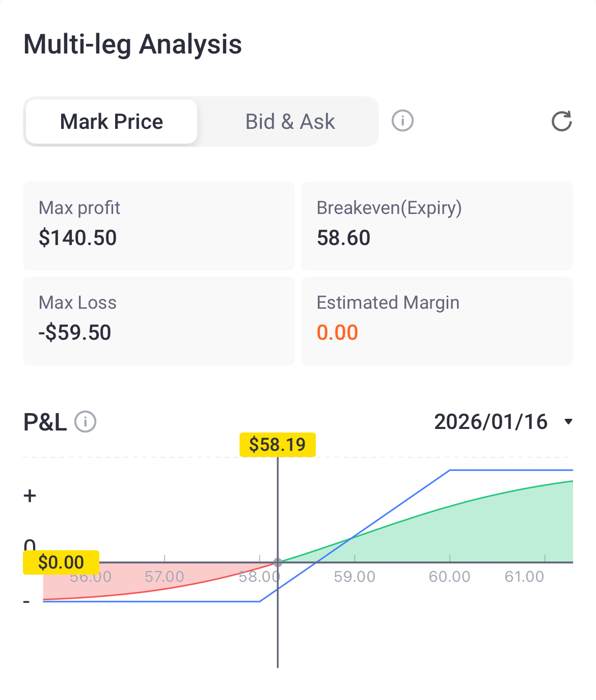Screen dimensions: 596x700
Task: Tap the Max Loss -$59.50 card
Action: 159,321
